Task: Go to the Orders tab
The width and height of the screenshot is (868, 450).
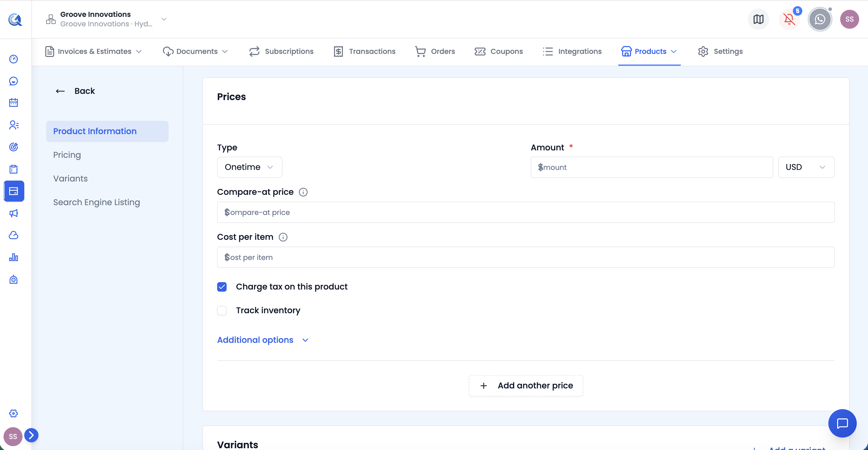Action: pos(435,52)
